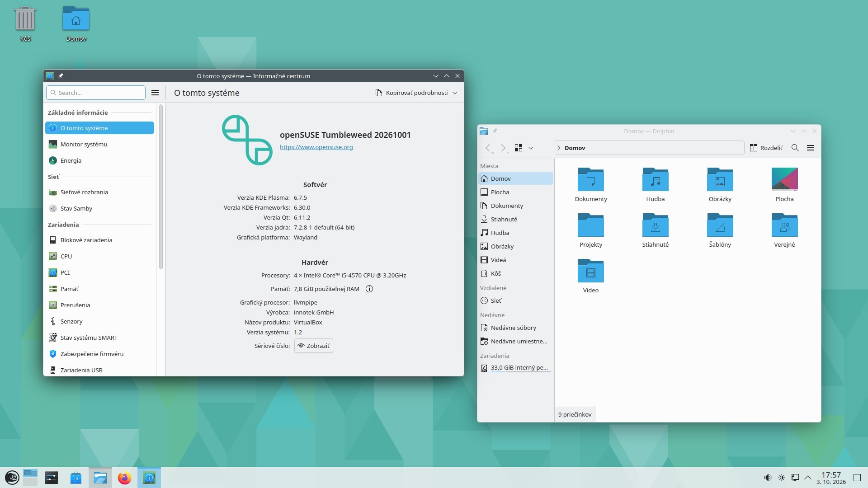Open the application launcher in taskbar
The image size is (868, 488).
12,478
